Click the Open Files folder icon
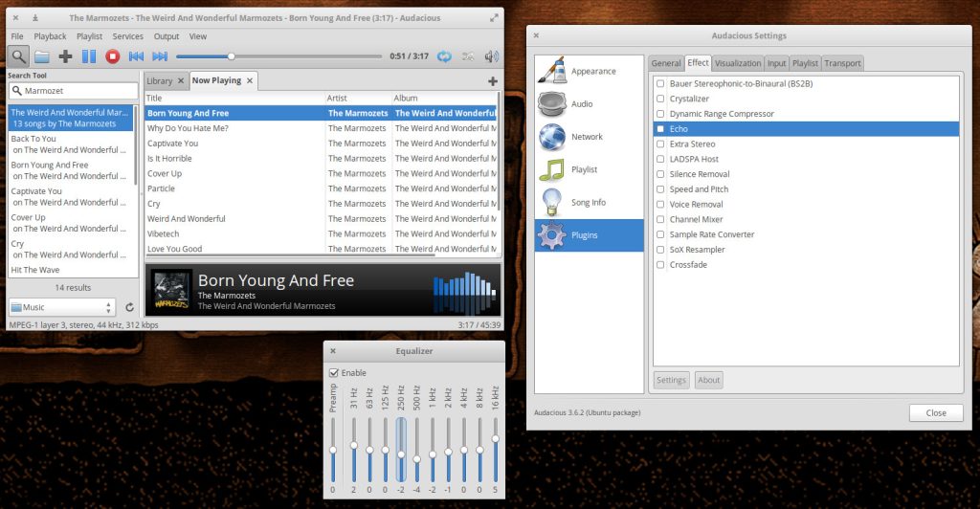The height and width of the screenshot is (509, 980). tap(42, 56)
